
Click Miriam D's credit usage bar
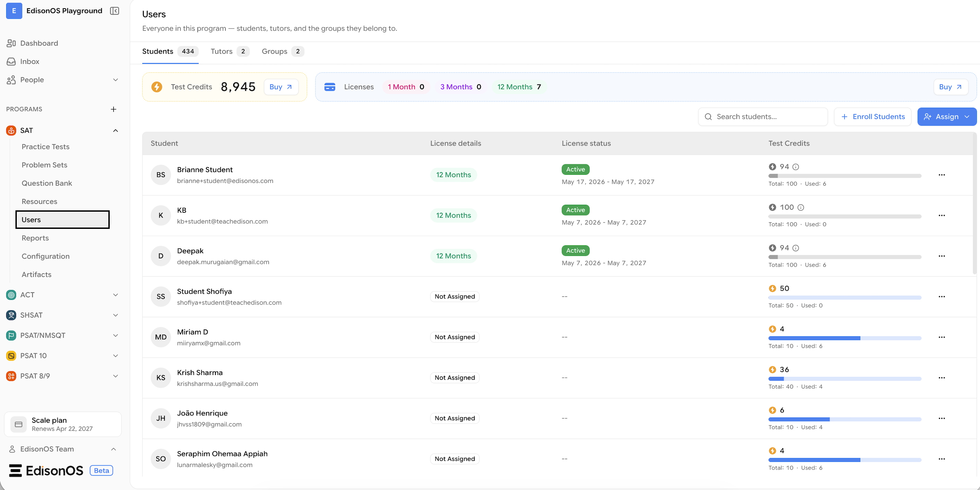[845, 338]
